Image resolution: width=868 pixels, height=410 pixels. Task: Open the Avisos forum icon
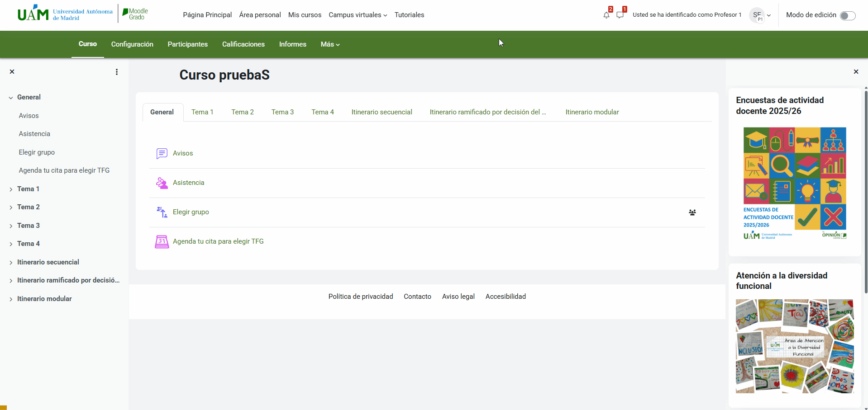point(162,153)
